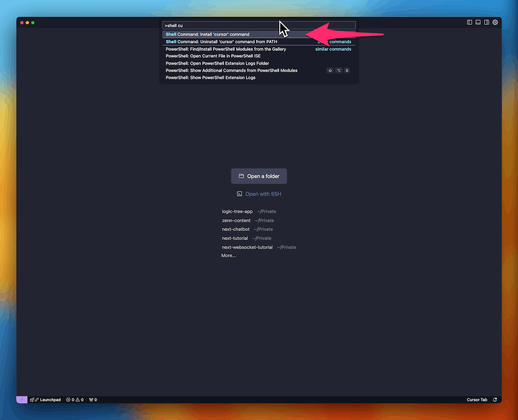Image resolution: width=518 pixels, height=420 pixels.
Task: Maximize the window with the green button
Action: pos(33,22)
